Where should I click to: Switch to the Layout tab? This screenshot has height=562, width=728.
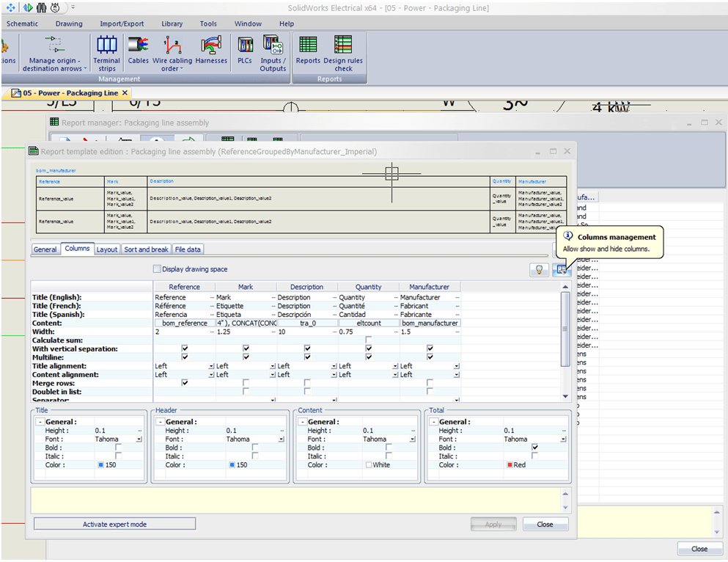107,249
